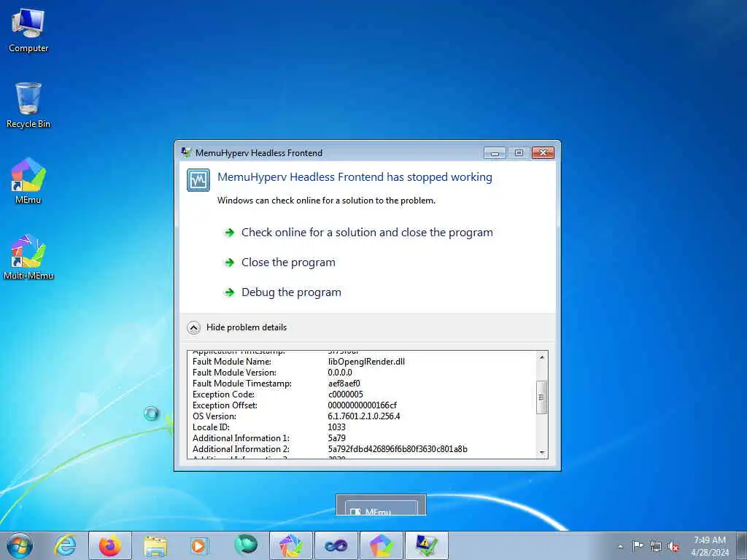Screen dimensions: 747x560
Task: Choose Close the program
Action: pyautogui.click(x=288, y=262)
